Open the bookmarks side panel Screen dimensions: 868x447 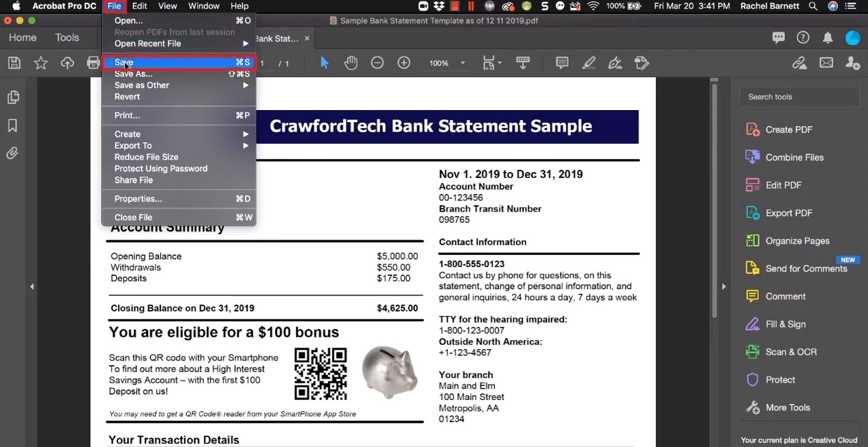13,126
